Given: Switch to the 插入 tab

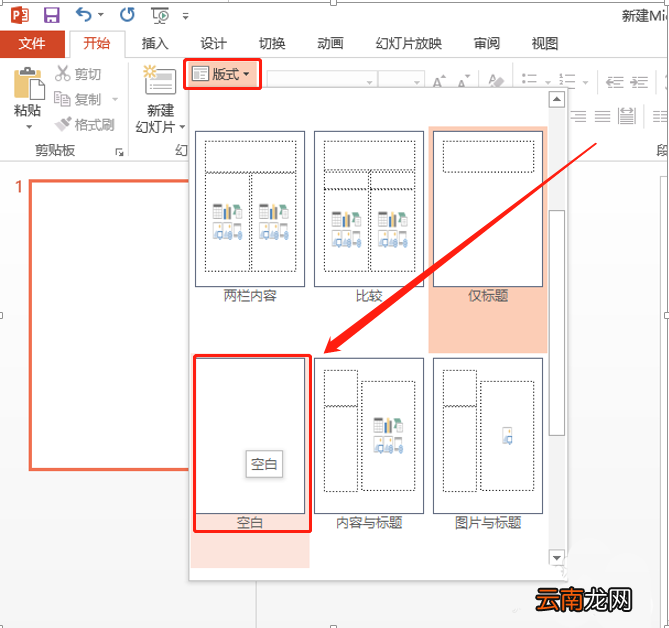Looking at the screenshot, I should point(155,44).
